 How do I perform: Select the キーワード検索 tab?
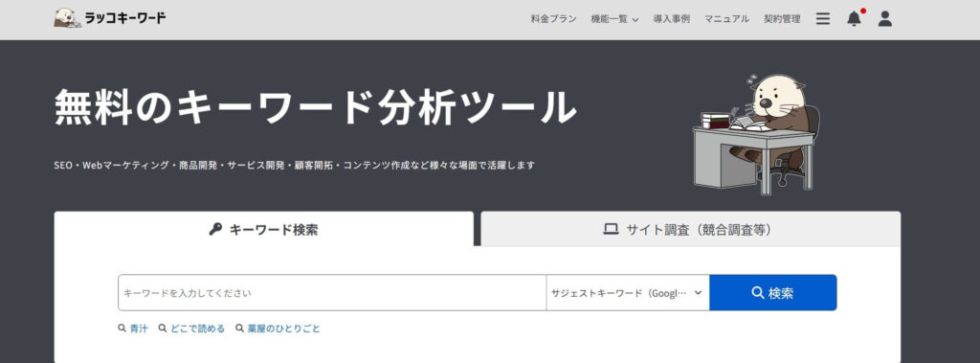click(264, 229)
